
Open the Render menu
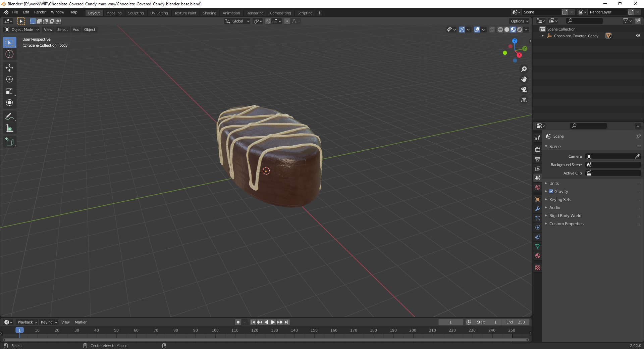[x=40, y=12]
